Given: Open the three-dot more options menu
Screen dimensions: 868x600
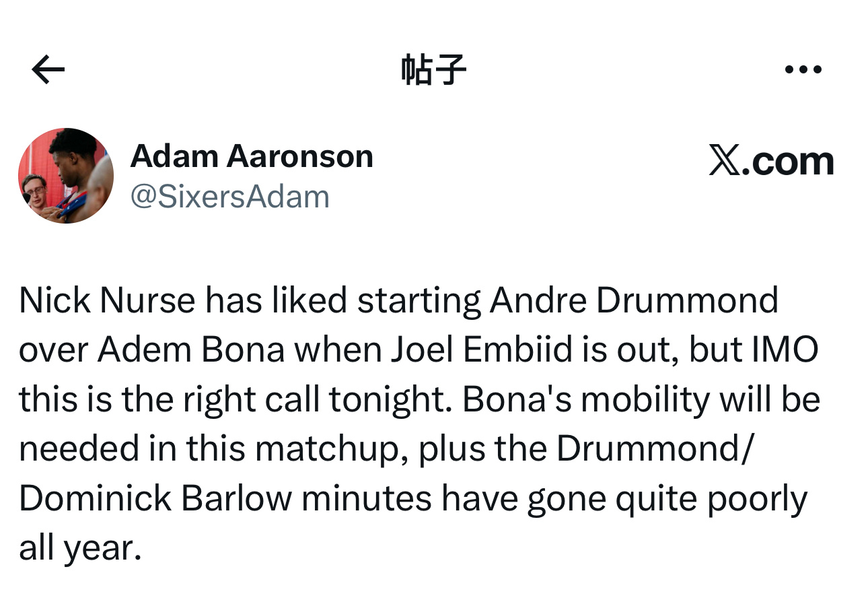Looking at the screenshot, I should [803, 69].
